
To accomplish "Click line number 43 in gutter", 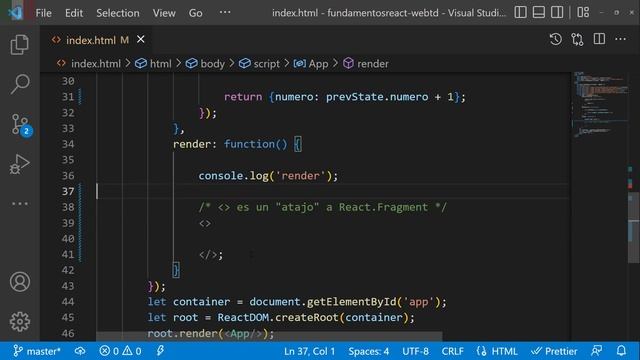I will click(x=68, y=286).
